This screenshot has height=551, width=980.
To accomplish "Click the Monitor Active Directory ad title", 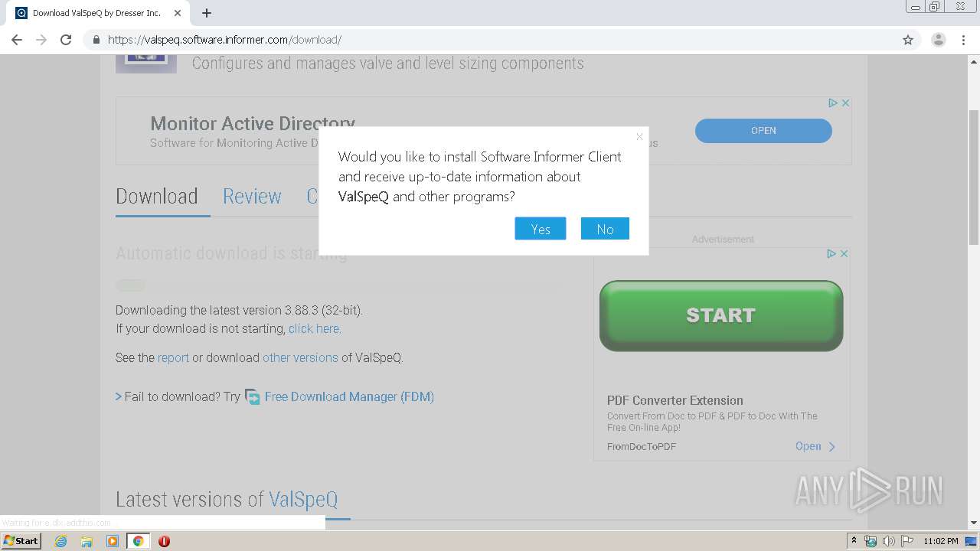I will pos(253,123).
